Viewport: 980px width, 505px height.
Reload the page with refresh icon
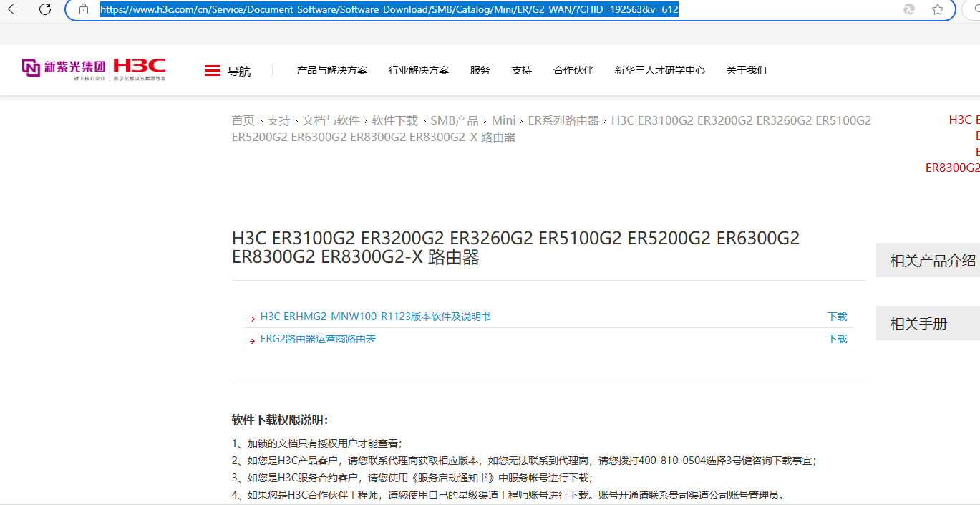tap(45, 9)
